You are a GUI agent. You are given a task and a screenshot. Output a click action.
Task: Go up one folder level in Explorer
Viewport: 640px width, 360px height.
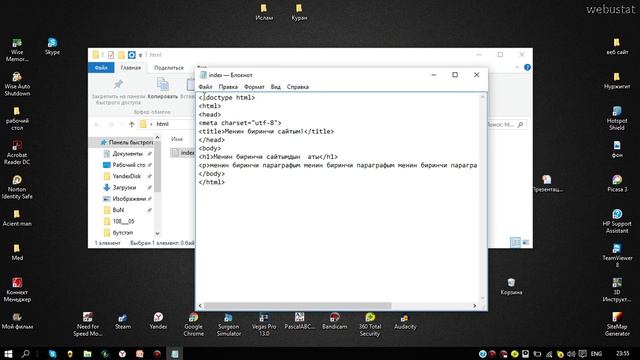point(131,124)
